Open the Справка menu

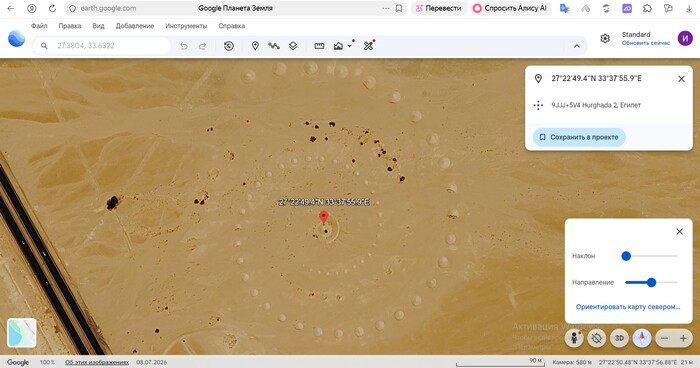point(232,26)
